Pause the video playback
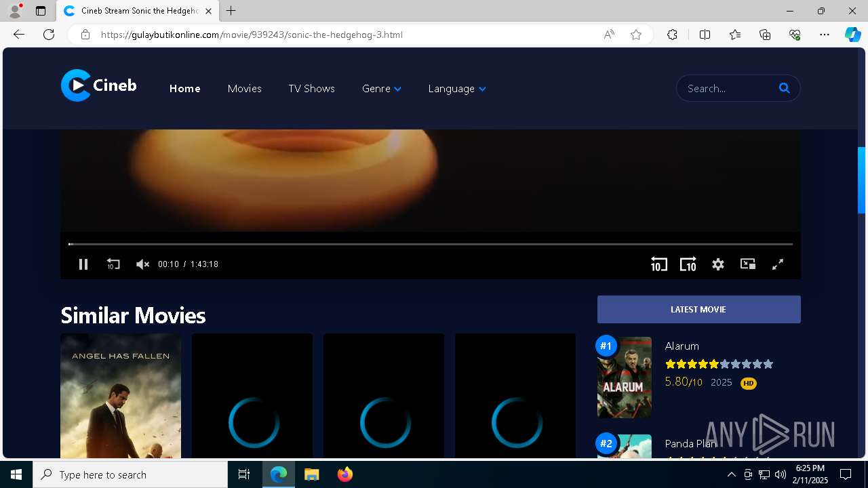868x488 pixels. pyautogui.click(x=83, y=264)
